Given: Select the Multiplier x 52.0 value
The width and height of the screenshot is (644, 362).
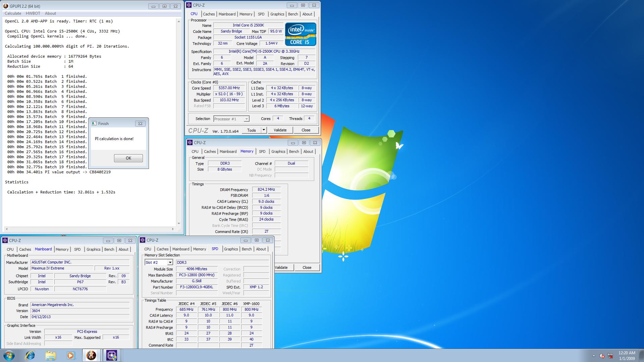Looking at the screenshot, I should point(229,94).
